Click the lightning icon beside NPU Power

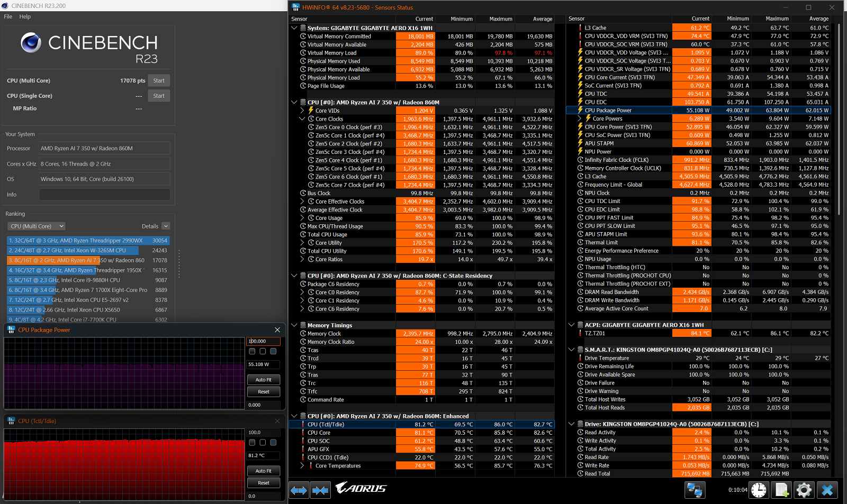pos(580,151)
